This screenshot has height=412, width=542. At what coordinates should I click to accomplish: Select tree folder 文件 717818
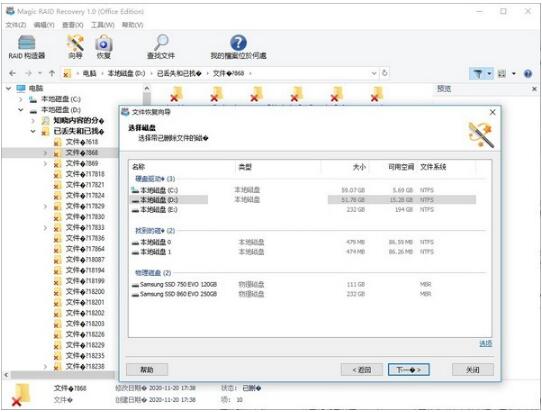coord(85,174)
